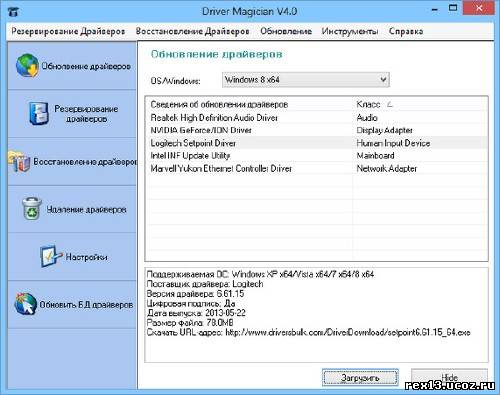
Task: Click the Обновить БД драйверов globe icon
Action: 25,304
